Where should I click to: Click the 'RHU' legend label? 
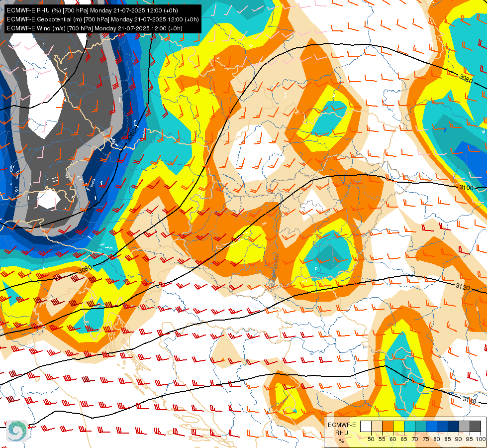tap(342, 433)
